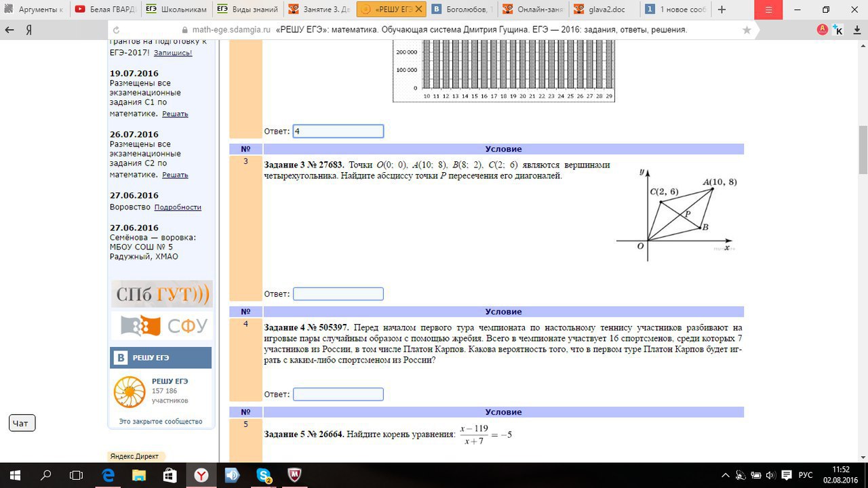Click the answer field for задание 3
868x488 pixels.
pos(338,293)
